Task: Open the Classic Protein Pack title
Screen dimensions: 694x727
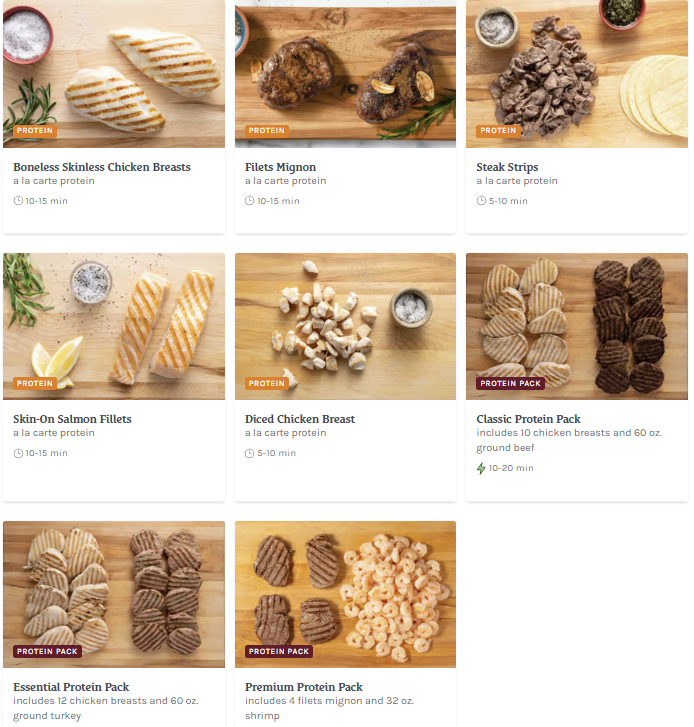Action: pyautogui.click(x=528, y=419)
